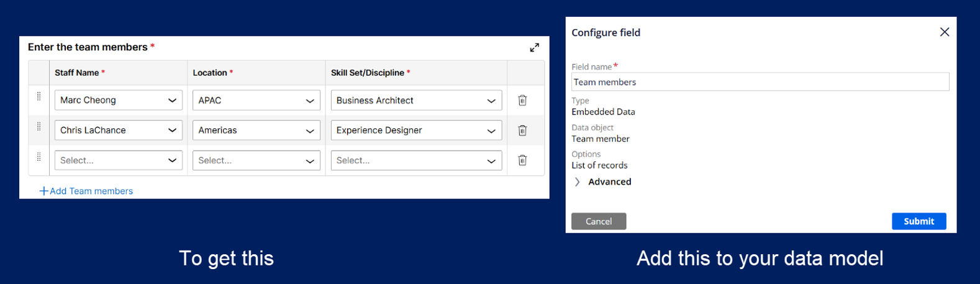The image size is (980, 284).
Task: Click the Field name text input
Action: coord(760,82)
